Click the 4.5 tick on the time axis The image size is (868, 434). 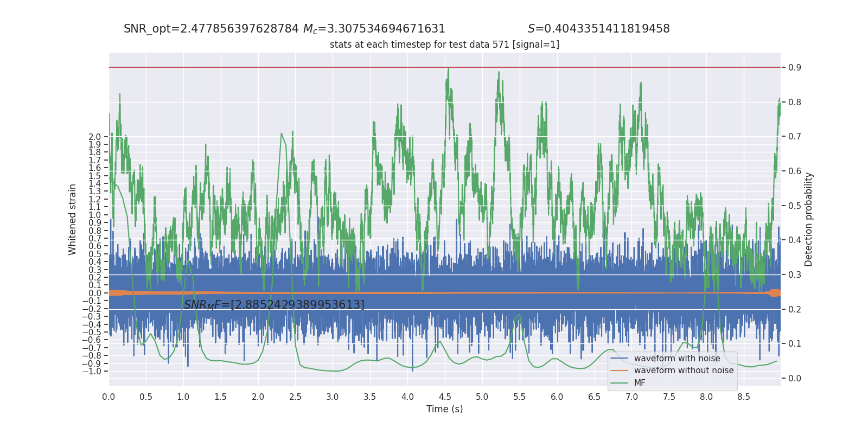tap(445, 397)
